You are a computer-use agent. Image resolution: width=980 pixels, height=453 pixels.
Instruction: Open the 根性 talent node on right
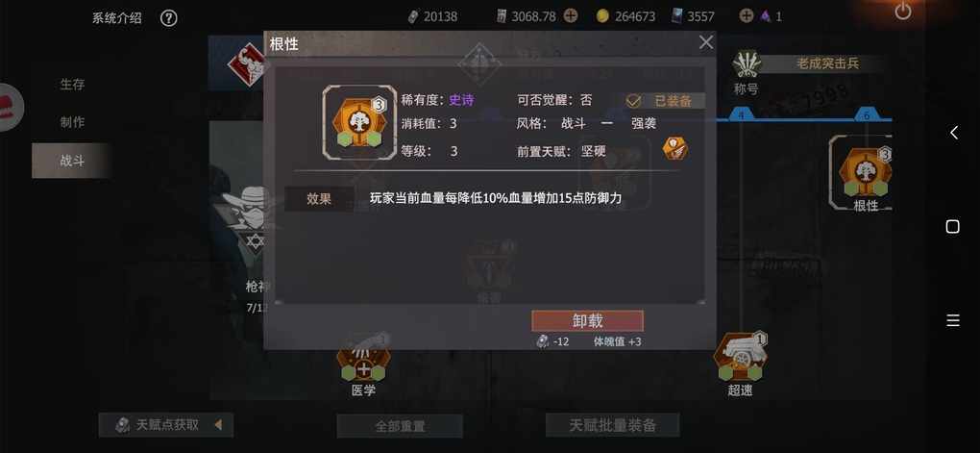coord(866,171)
